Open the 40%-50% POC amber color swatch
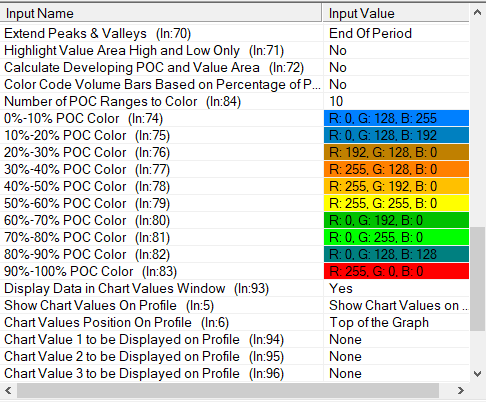 pyautogui.click(x=396, y=186)
